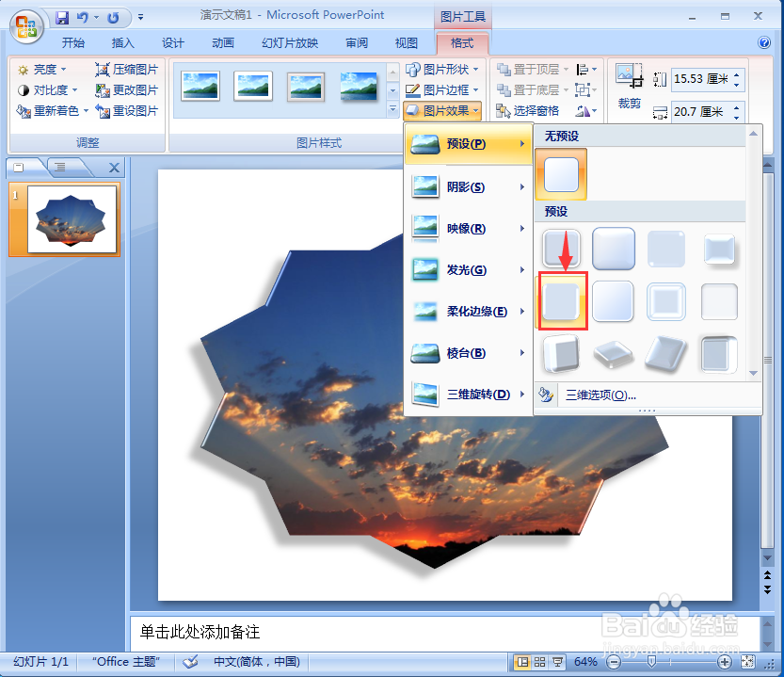
Task: Toggle the 图片效果 picture effects menu
Action: (442, 110)
